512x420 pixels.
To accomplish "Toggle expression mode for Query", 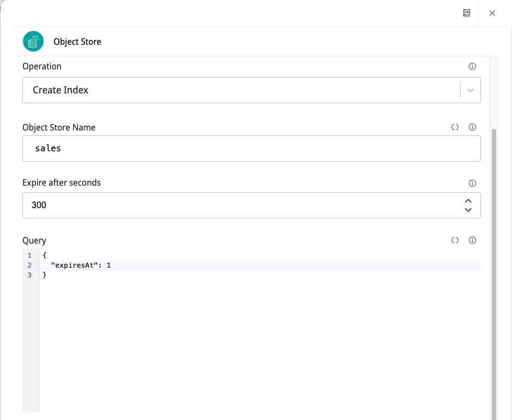I will click(x=455, y=240).
